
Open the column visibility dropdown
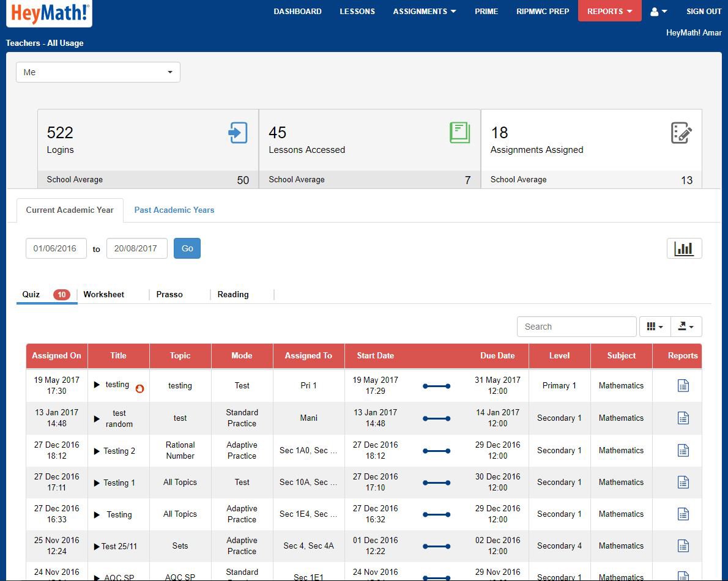tap(655, 327)
